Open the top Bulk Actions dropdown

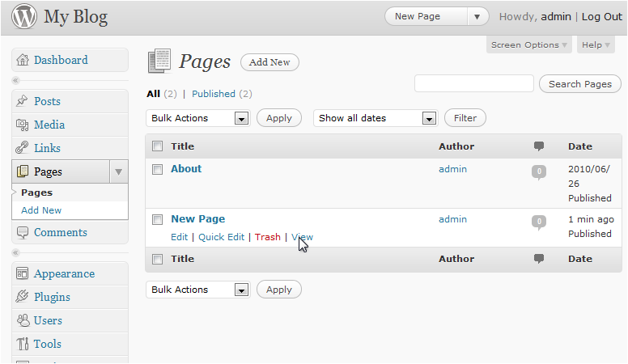pos(198,118)
